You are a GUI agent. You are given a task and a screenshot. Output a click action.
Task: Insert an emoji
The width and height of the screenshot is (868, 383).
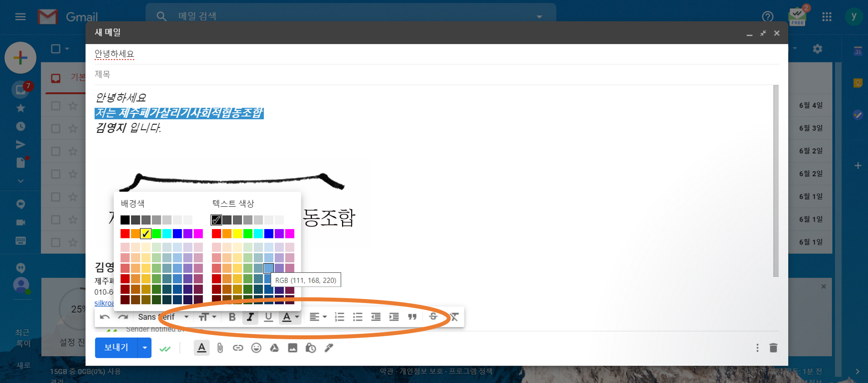pos(256,348)
